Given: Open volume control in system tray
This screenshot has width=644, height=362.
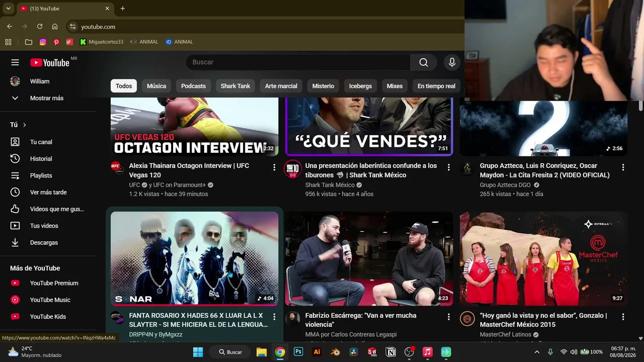Looking at the screenshot, I should pos(574,352).
